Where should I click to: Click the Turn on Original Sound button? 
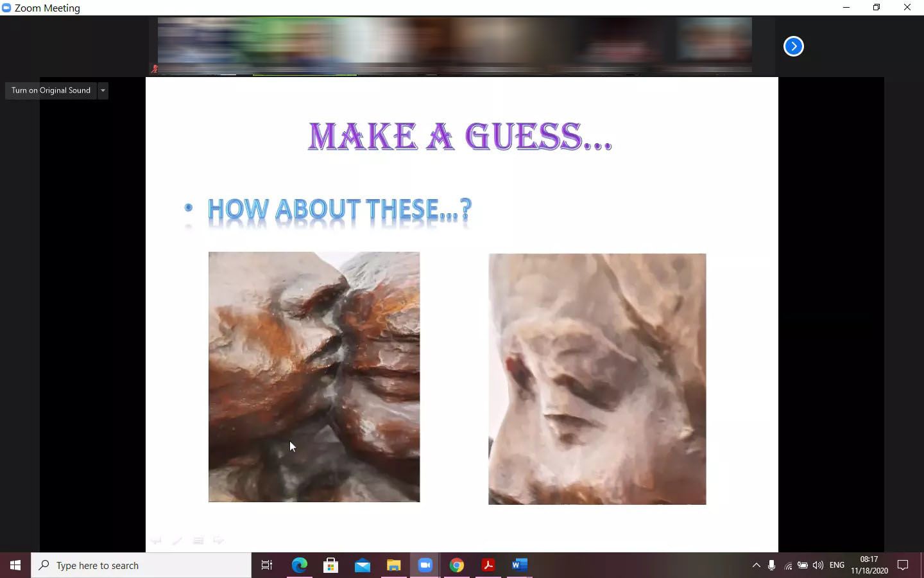click(51, 91)
